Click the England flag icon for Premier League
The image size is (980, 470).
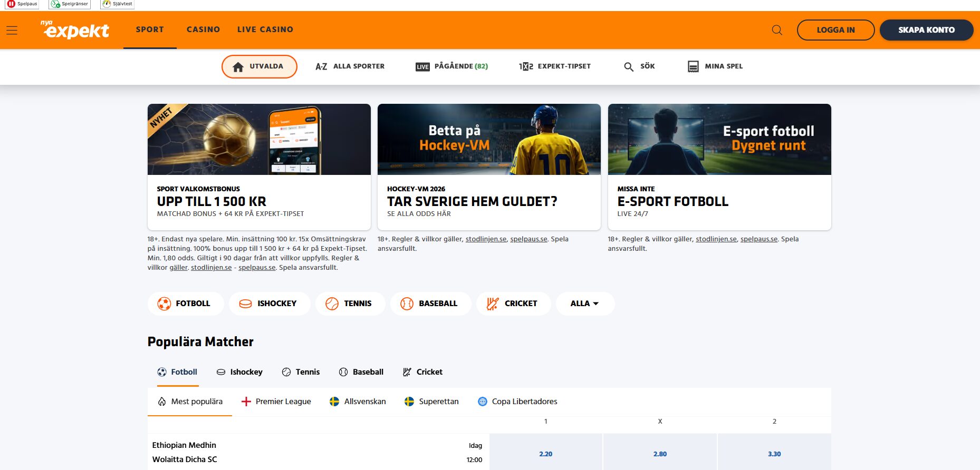[246, 402]
